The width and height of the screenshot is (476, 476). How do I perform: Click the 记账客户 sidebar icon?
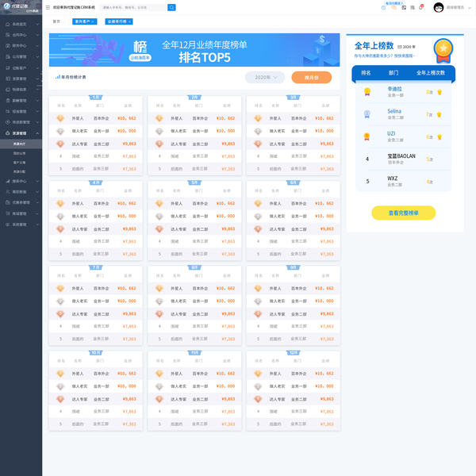(x=8, y=68)
